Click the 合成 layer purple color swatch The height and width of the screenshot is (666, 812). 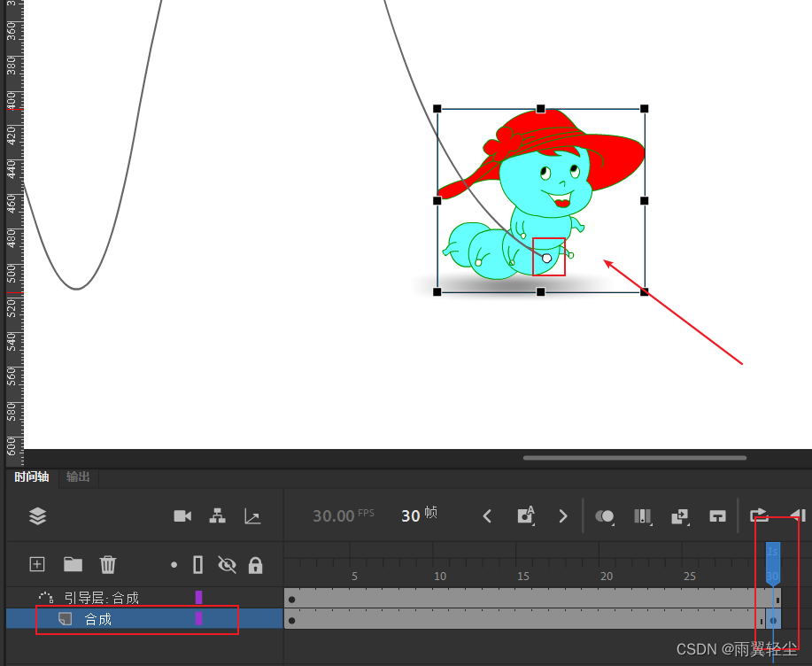click(x=198, y=618)
